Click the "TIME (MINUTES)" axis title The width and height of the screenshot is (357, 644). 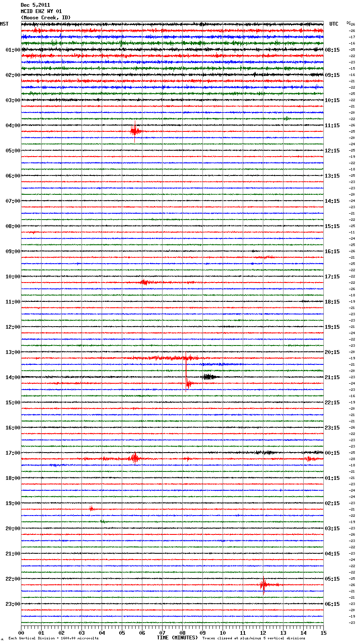(x=177, y=638)
